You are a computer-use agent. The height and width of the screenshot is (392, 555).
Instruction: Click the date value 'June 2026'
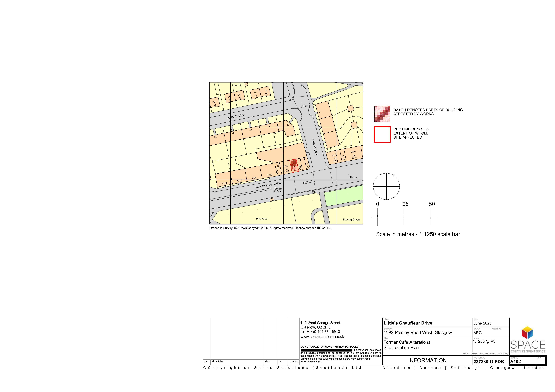pyautogui.click(x=483, y=323)
